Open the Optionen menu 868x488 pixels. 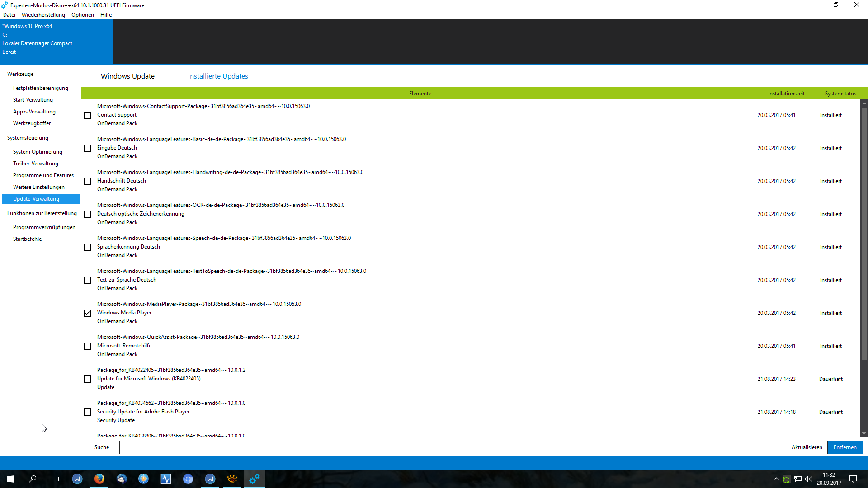click(x=83, y=15)
